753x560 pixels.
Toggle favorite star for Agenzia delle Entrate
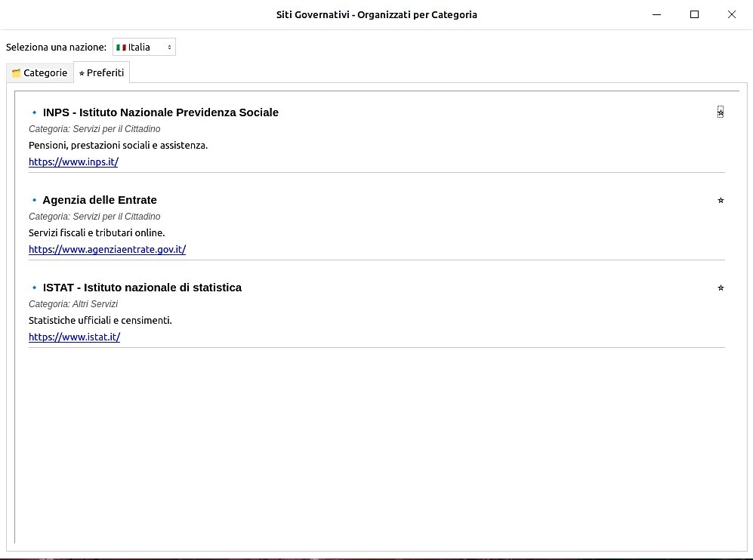click(x=721, y=200)
